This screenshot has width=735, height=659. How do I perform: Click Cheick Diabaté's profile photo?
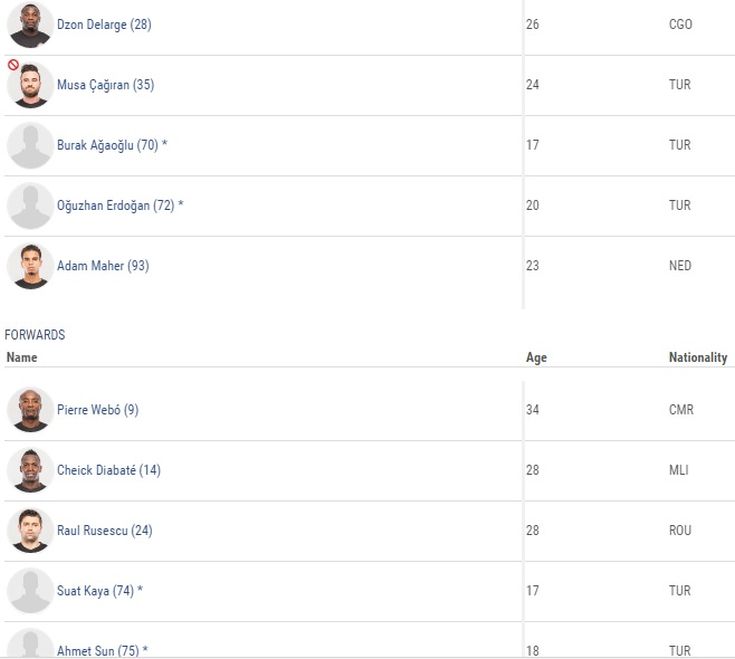pos(30,470)
